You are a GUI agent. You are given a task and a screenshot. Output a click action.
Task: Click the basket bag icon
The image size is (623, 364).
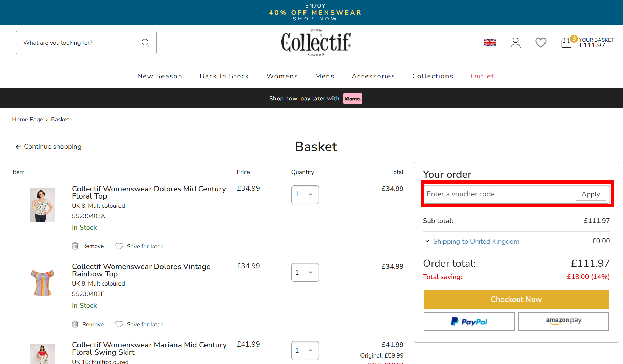coord(566,42)
